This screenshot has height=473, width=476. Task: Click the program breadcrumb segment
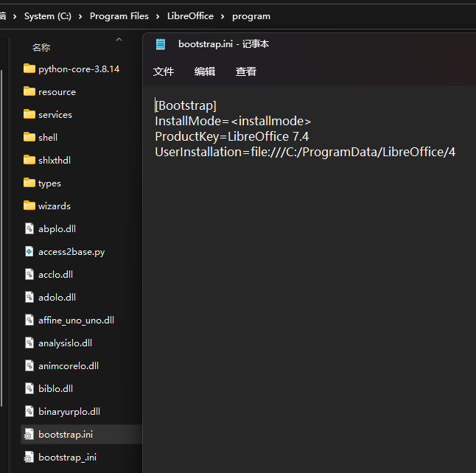(x=251, y=16)
